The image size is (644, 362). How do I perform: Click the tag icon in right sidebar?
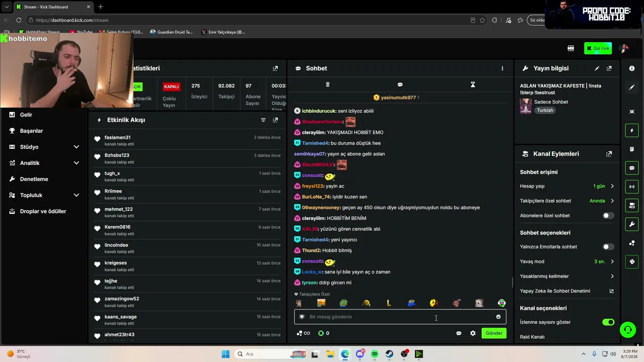coord(632,261)
